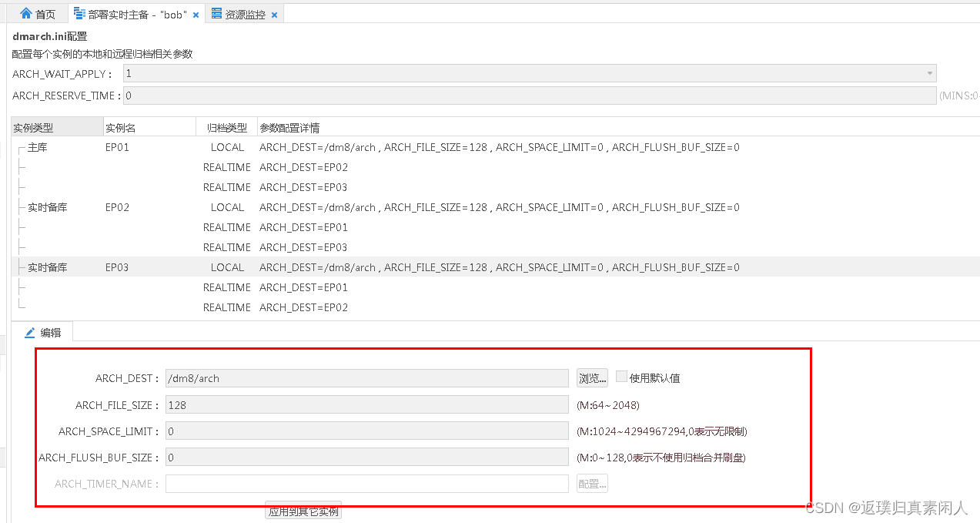Viewport: 980px width, 523px height.
Task: Click the ARCH_RESERVE_TIME input field
Action: (530, 96)
